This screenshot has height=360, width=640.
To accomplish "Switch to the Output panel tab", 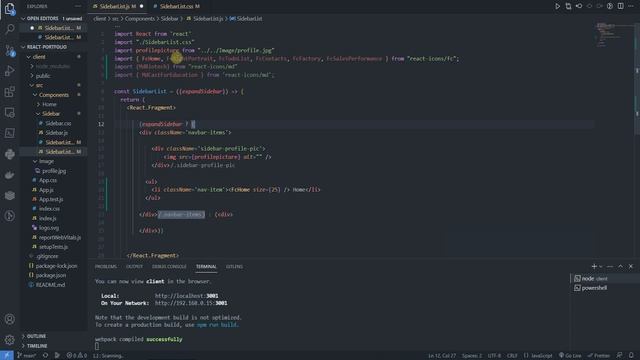I will point(134,267).
